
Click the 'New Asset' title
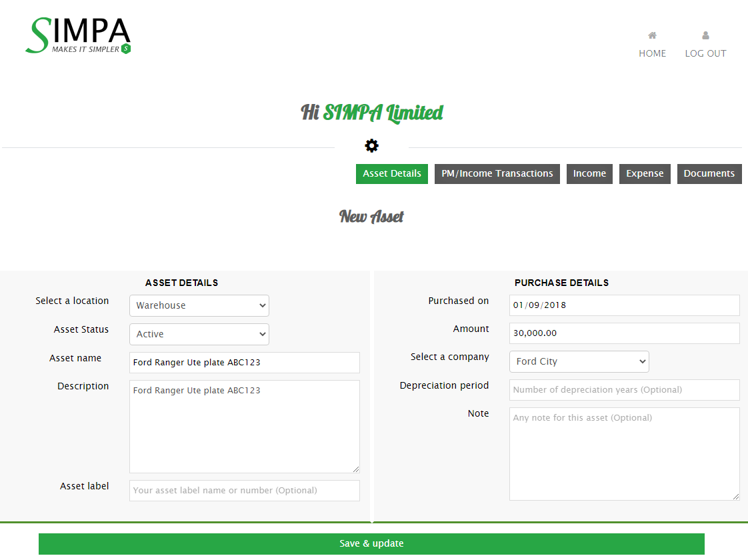click(x=371, y=217)
